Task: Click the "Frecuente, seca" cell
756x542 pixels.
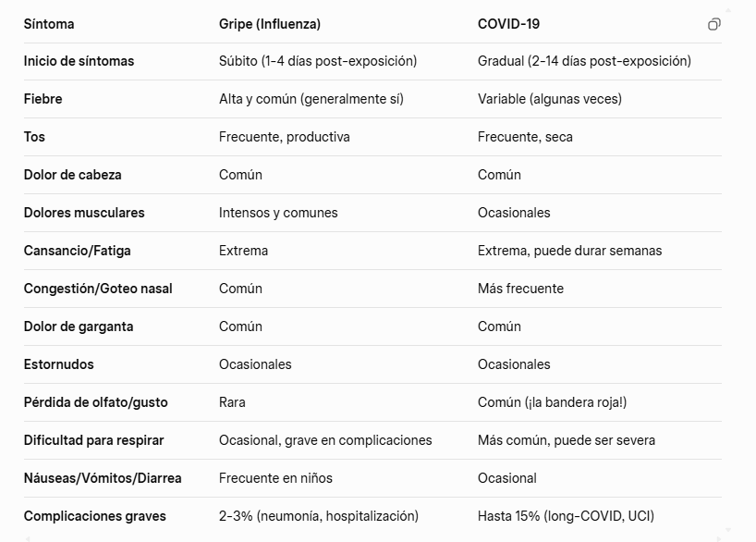Action: click(x=525, y=137)
